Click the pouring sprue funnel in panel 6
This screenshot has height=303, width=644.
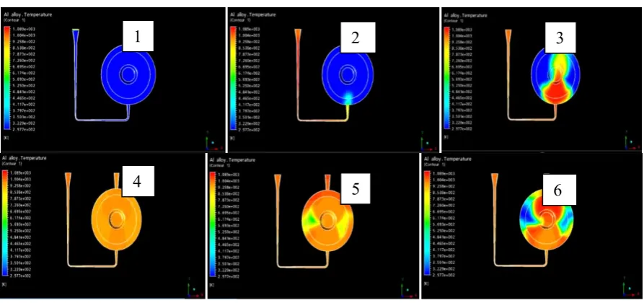(x=495, y=181)
